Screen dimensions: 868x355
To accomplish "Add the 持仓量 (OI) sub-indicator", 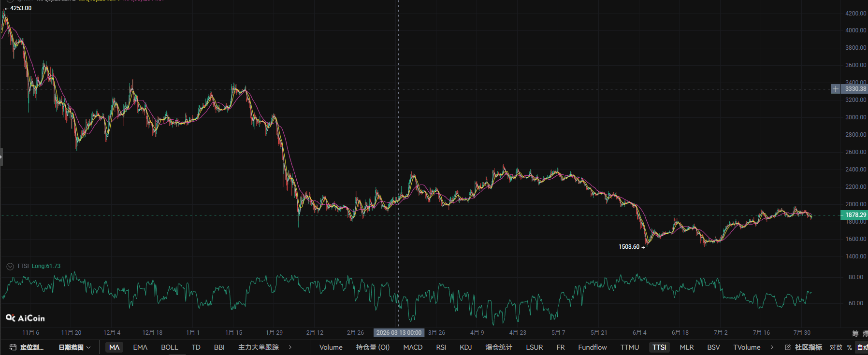I will click(373, 347).
